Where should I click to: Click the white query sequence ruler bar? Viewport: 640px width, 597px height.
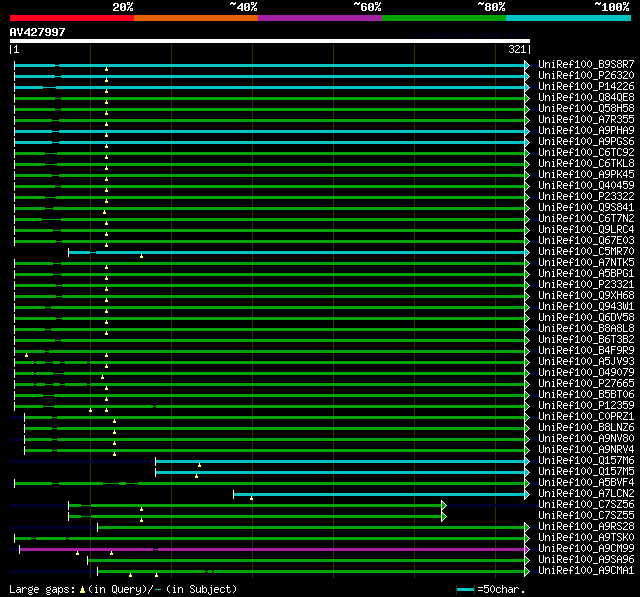[269, 41]
